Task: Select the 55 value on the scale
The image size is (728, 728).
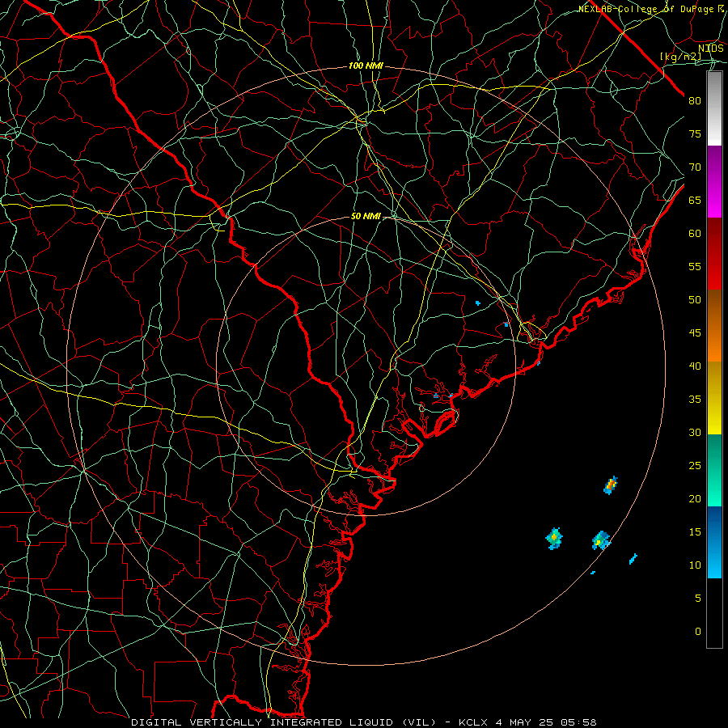Action: pos(695,266)
